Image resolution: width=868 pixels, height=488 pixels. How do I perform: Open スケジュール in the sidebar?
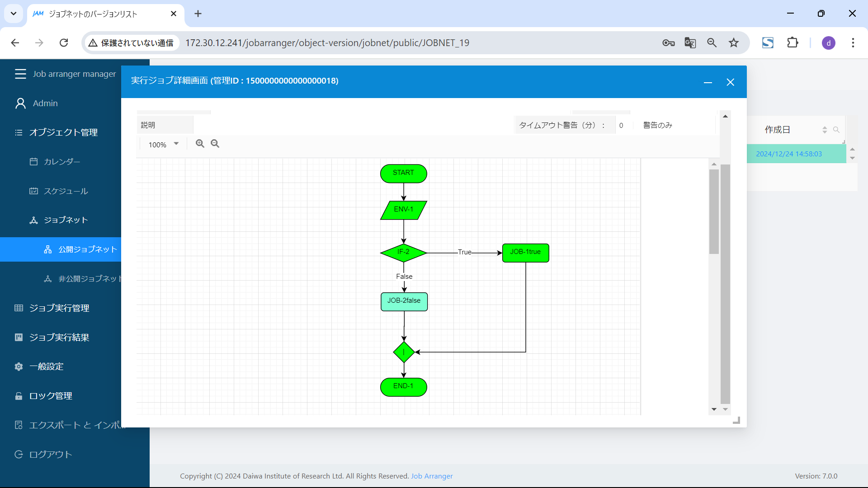[x=66, y=191]
